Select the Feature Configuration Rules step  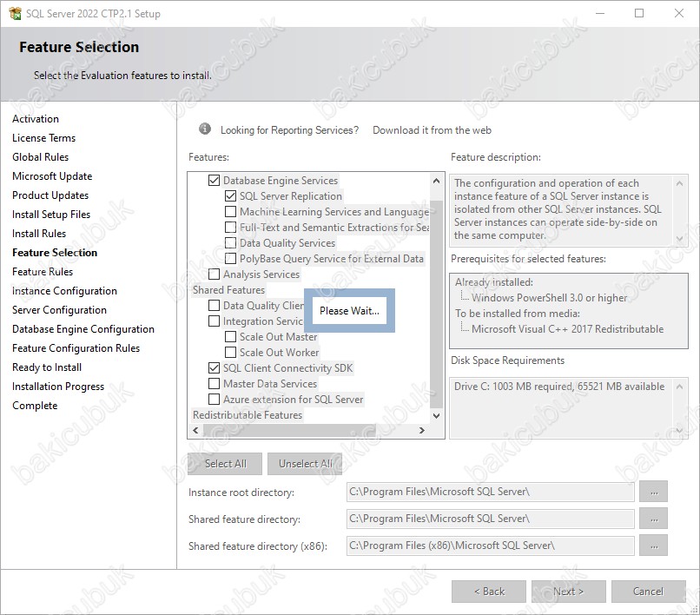click(76, 348)
